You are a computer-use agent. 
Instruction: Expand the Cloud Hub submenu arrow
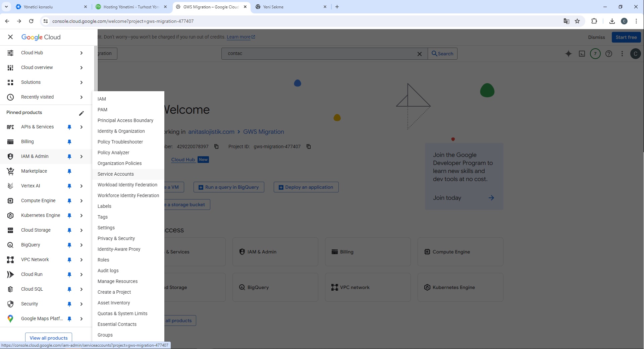pyautogui.click(x=81, y=53)
